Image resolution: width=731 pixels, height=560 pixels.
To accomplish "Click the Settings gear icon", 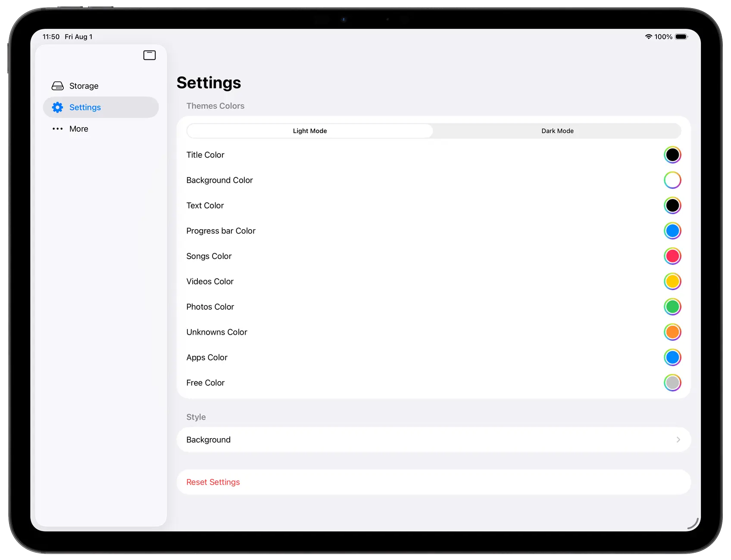I will pyautogui.click(x=58, y=107).
